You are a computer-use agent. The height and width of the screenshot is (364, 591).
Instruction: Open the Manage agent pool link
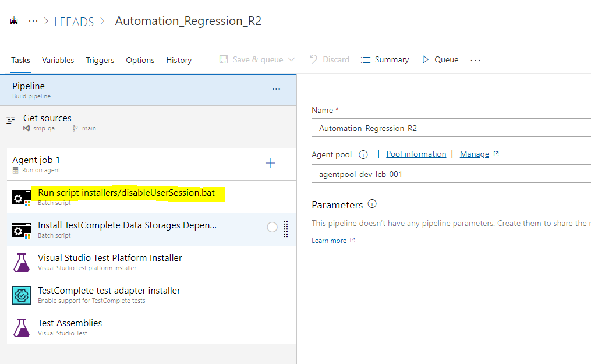coord(475,154)
